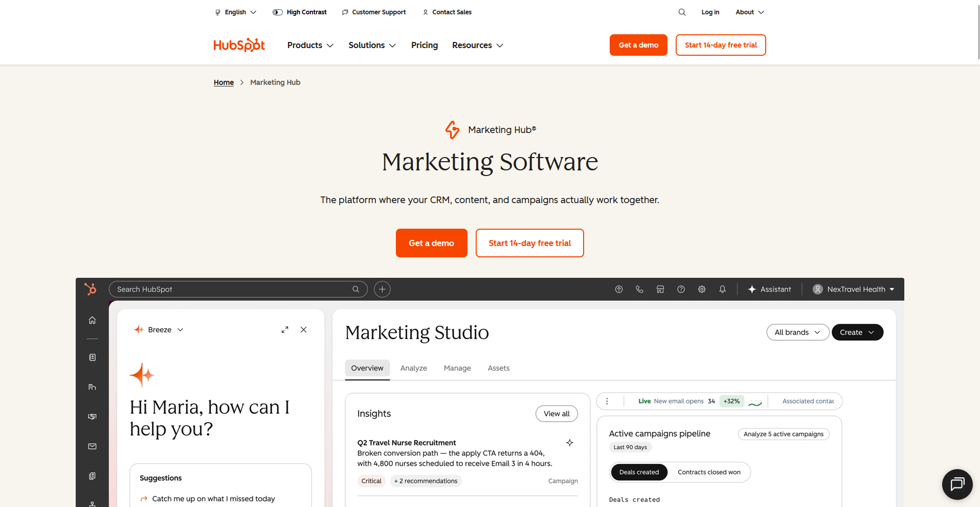This screenshot has width=980, height=507.
Task: Click the sparkle icon on the Q2 Travel Nurse insight
Action: pyautogui.click(x=570, y=443)
